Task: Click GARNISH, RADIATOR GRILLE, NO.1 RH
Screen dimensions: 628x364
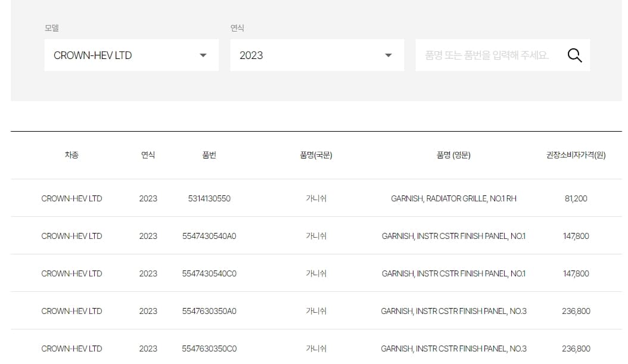Action: click(453, 198)
